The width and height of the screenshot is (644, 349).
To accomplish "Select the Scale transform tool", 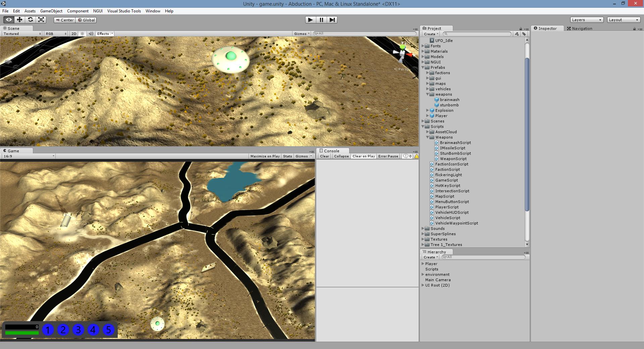I will coord(41,20).
